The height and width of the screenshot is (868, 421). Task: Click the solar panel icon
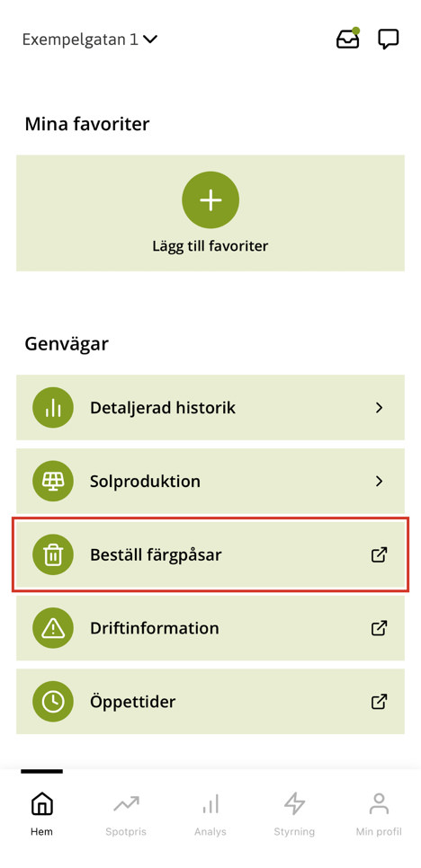click(x=53, y=481)
